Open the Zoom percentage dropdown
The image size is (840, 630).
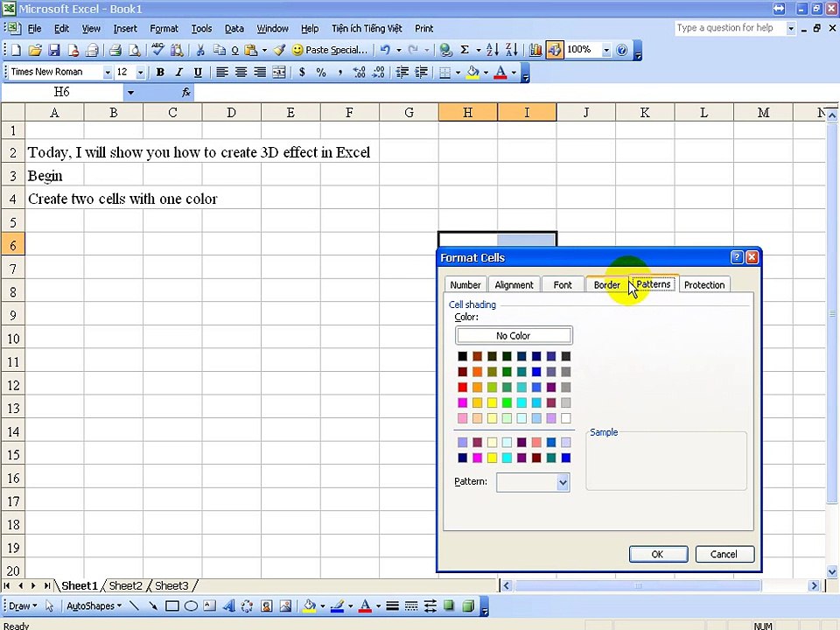coord(605,51)
